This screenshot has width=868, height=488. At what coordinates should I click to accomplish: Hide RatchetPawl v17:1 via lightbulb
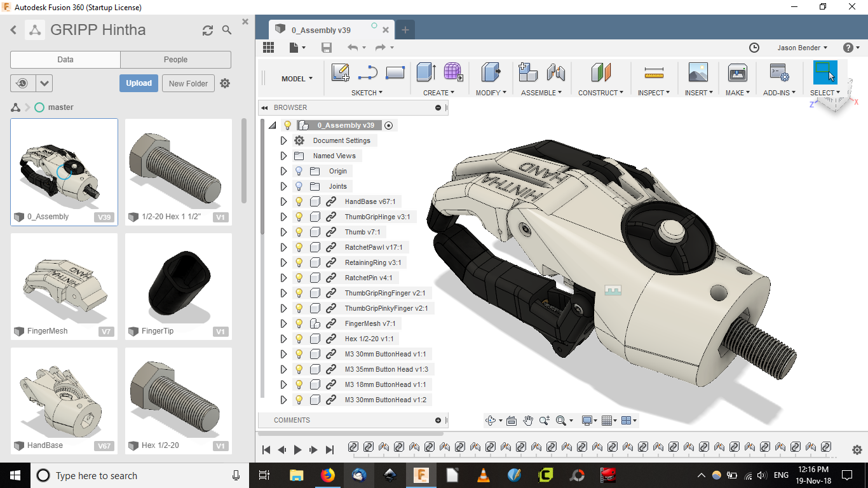click(299, 247)
